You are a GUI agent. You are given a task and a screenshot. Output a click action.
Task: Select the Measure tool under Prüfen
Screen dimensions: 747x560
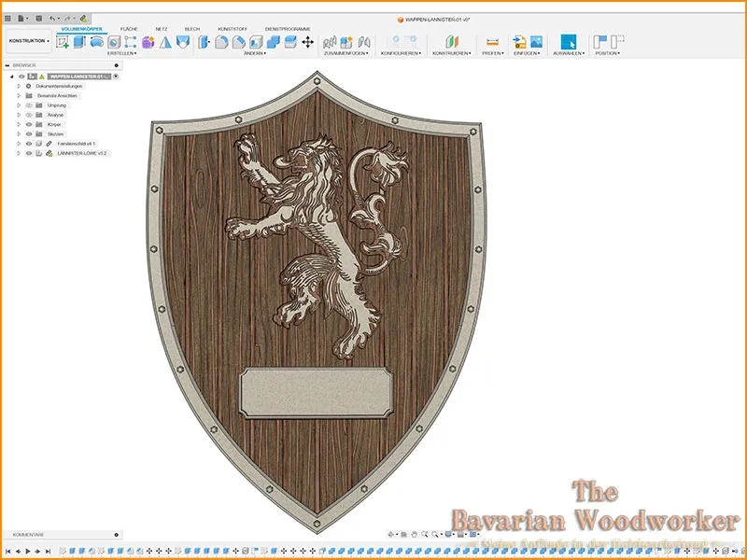click(493, 42)
